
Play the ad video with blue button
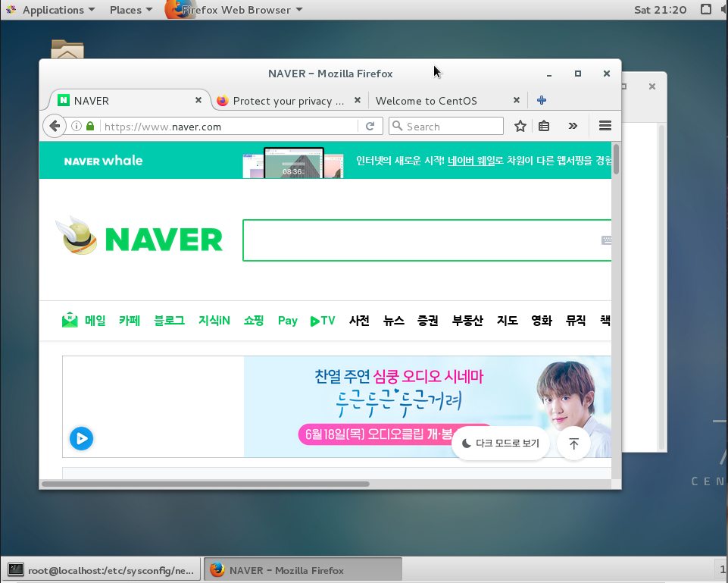click(x=81, y=438)
